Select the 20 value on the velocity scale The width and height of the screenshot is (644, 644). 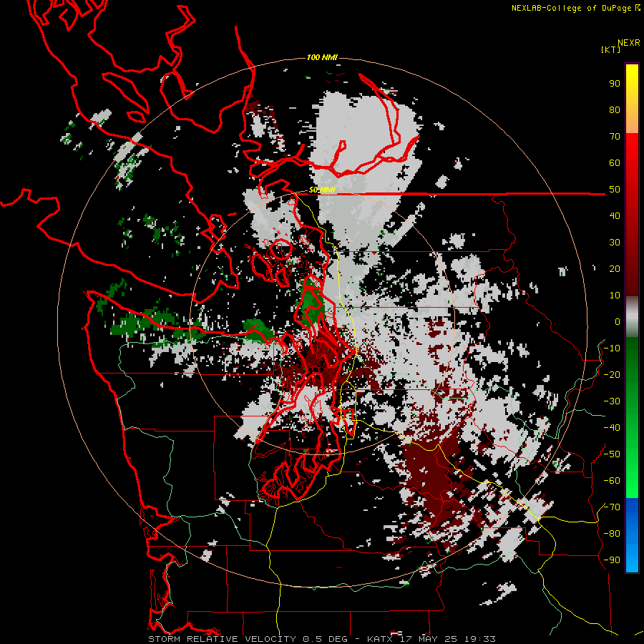click(615, 269)
